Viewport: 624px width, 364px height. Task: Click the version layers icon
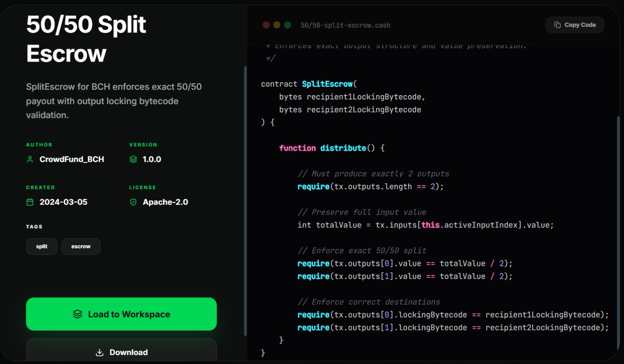133,160
